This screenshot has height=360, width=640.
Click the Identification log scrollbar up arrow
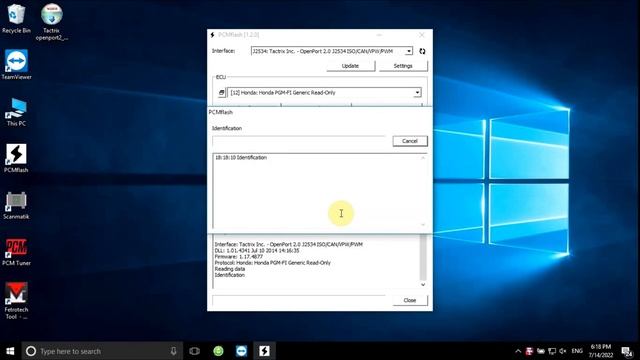tap(423, 158)
